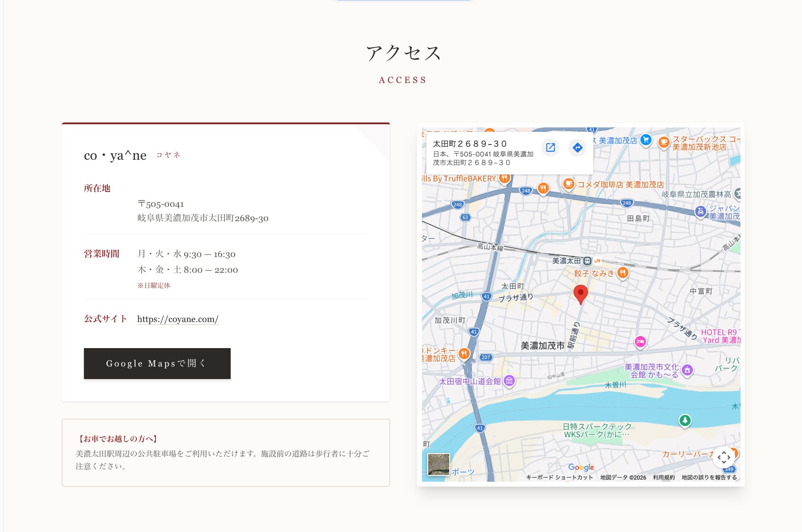Click the Komeda coffee shop marker
Viewport: 802px width, 532px height.
coord(569,184)
